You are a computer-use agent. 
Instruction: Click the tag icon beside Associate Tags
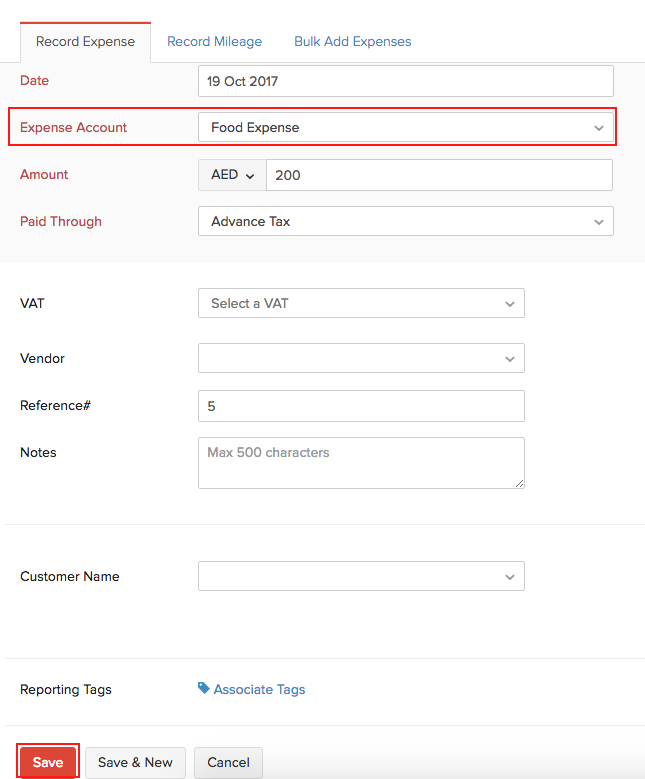(x=204, y=688)
